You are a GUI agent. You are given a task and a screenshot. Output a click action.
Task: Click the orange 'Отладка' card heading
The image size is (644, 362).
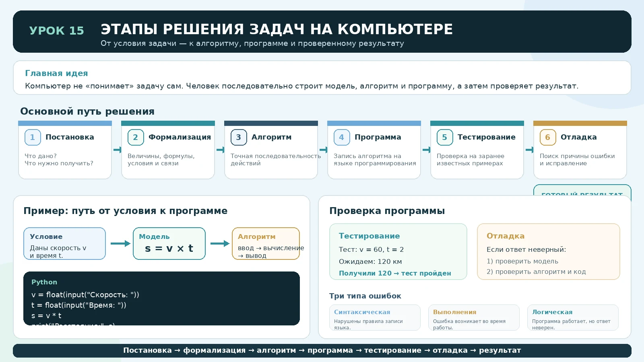[506, 236]
